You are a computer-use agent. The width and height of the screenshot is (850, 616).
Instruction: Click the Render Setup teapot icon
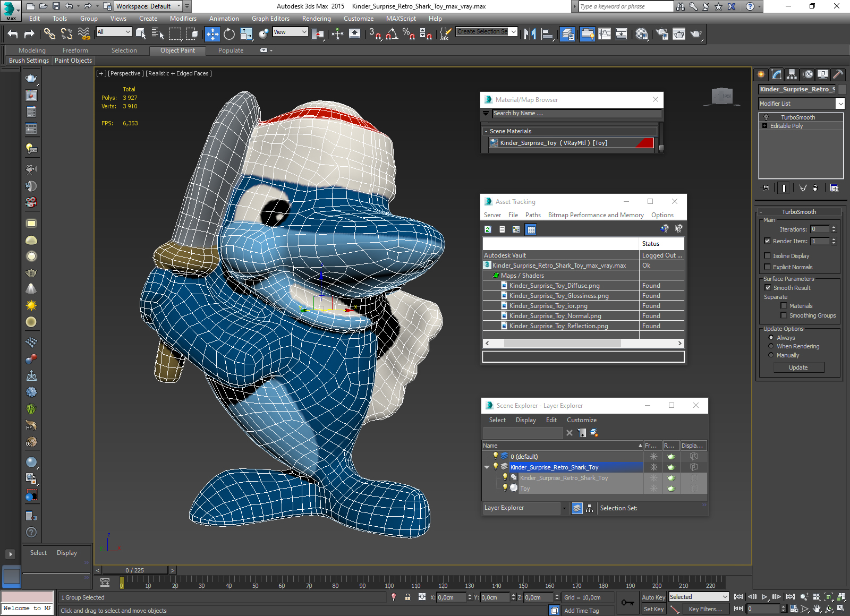click(x=662, y=34)
